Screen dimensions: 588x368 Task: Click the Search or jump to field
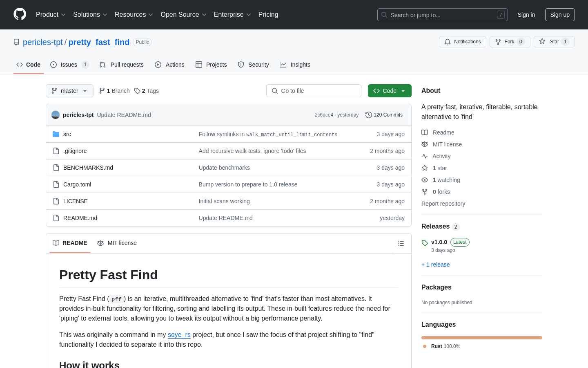point(443,15)
